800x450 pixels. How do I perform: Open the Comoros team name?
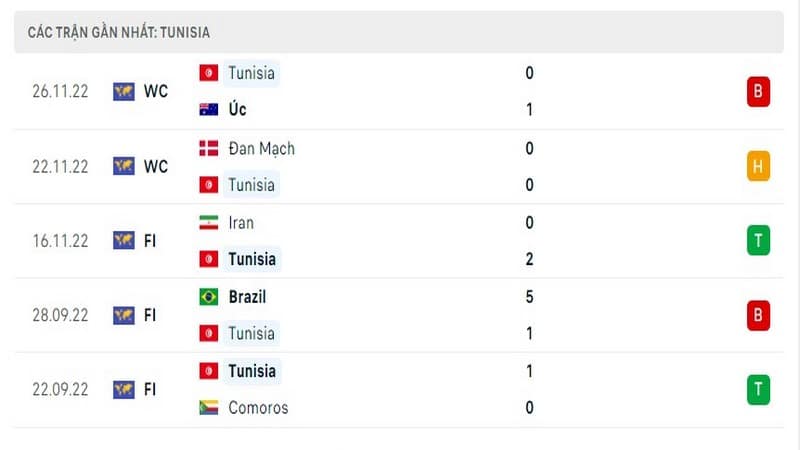coord(258,408)
